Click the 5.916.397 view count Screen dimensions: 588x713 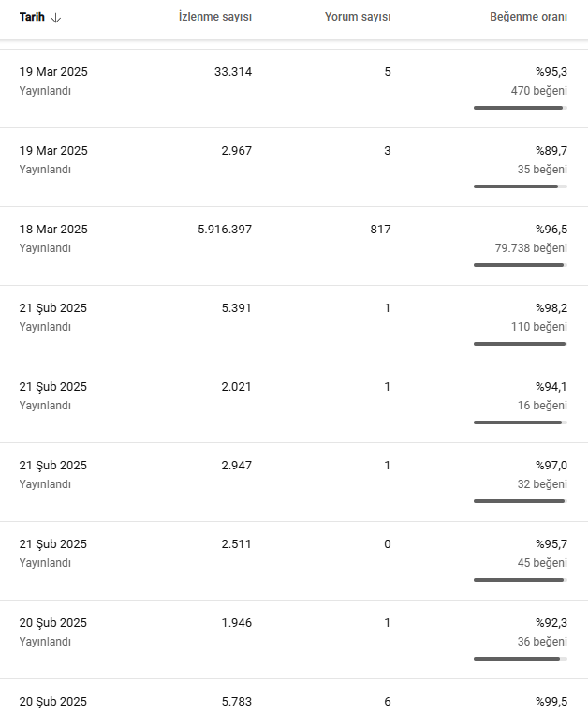coord(225,230)
